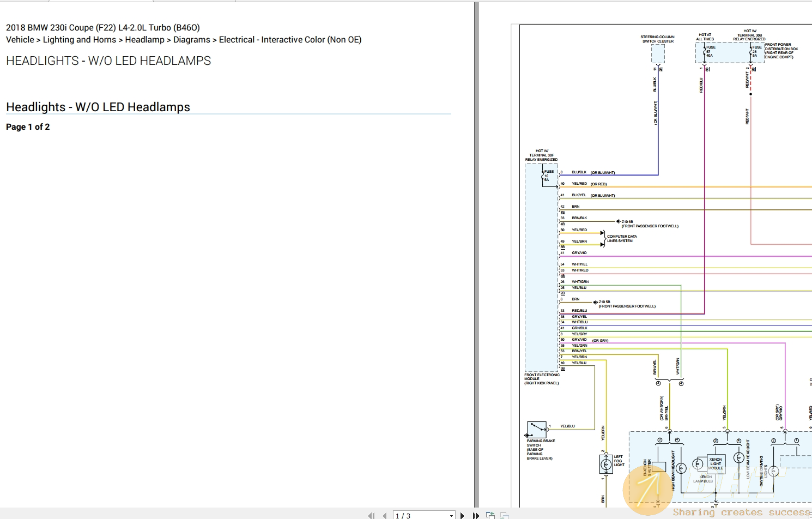
Task: Click the COMPUTER DATA LINES SYSTEM label
Action: pos(622,238)
